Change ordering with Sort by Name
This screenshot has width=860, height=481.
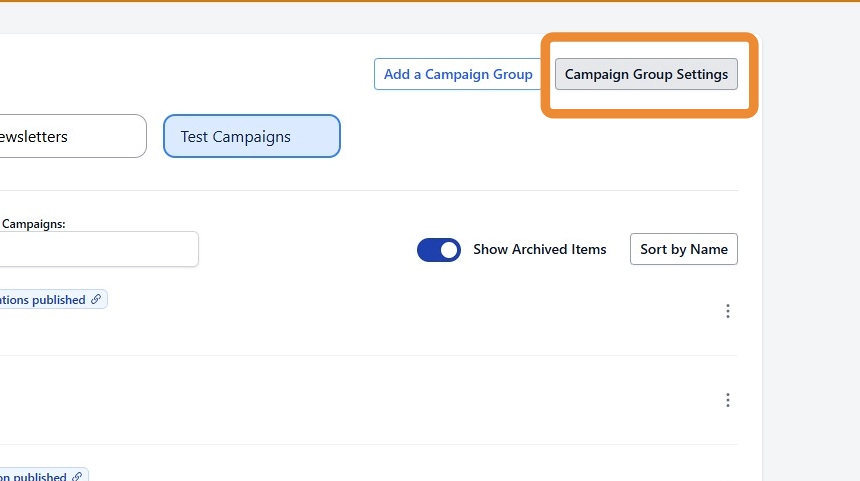(x=683, y=249)
